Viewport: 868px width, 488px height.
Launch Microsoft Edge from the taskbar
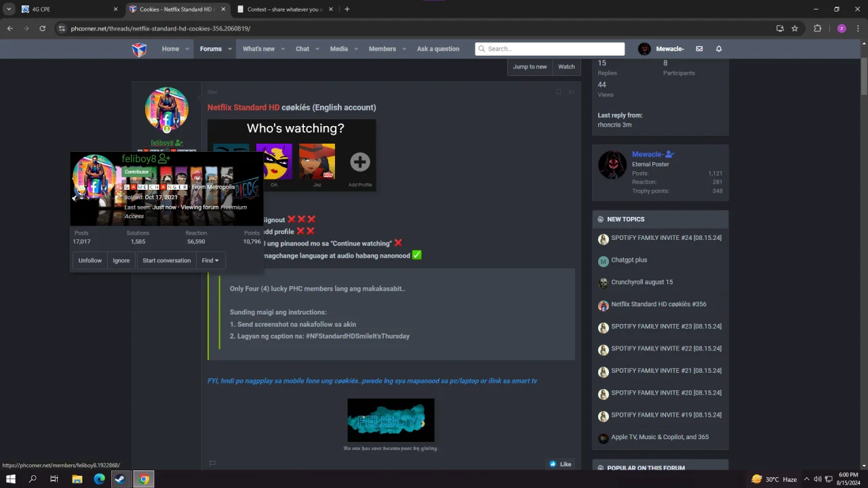coord(100,479)
